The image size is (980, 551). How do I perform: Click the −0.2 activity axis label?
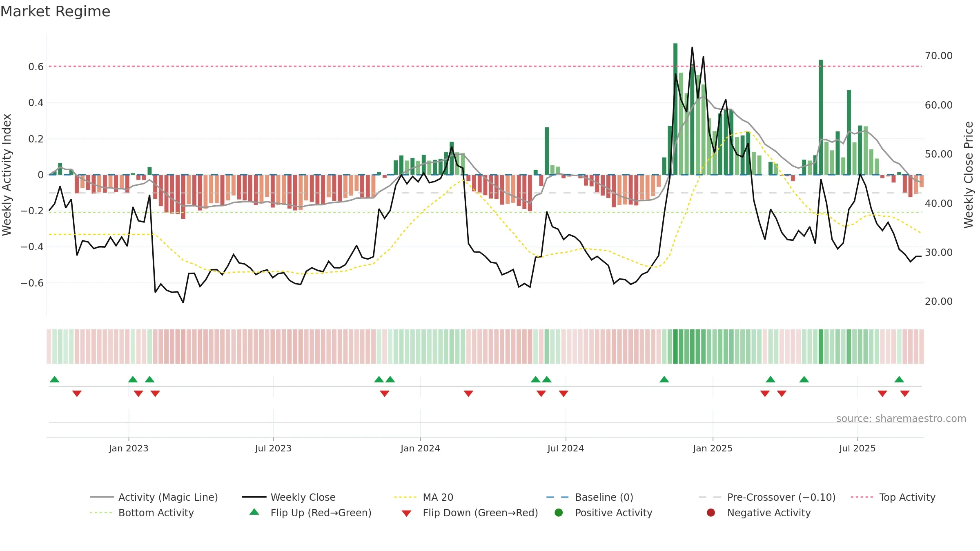pos(32,211)
